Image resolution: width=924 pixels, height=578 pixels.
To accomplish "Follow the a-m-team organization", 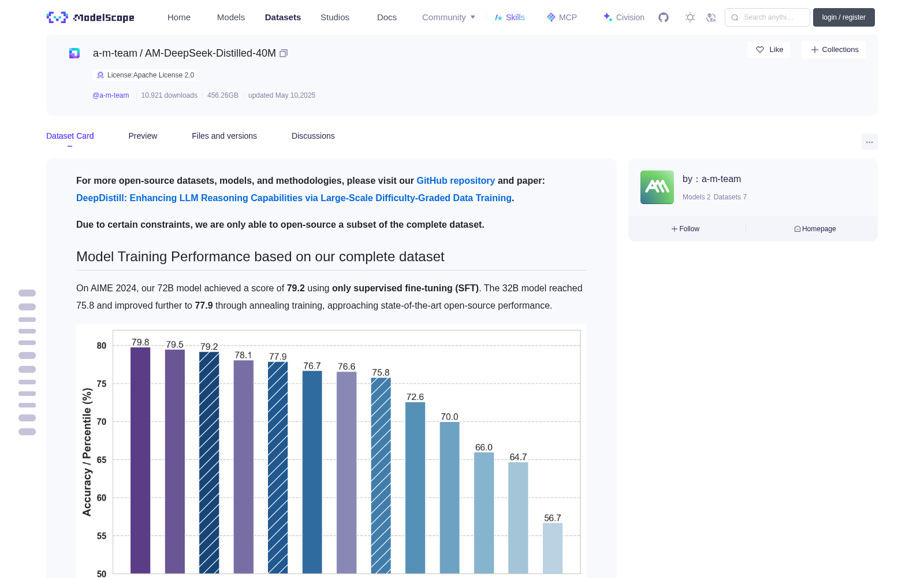I will point(685,229).
